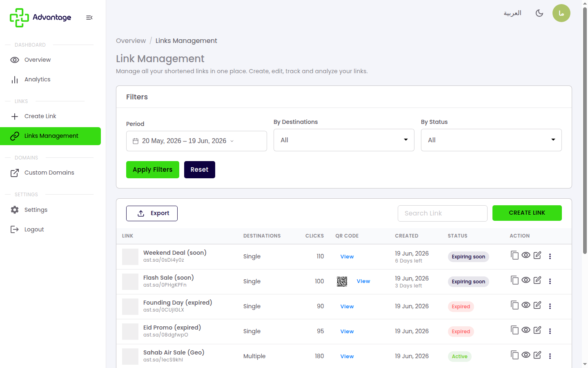This screenshot has width=588, height=368.
Task: Copy the Eid Promo link
Action: pos(514,330)
